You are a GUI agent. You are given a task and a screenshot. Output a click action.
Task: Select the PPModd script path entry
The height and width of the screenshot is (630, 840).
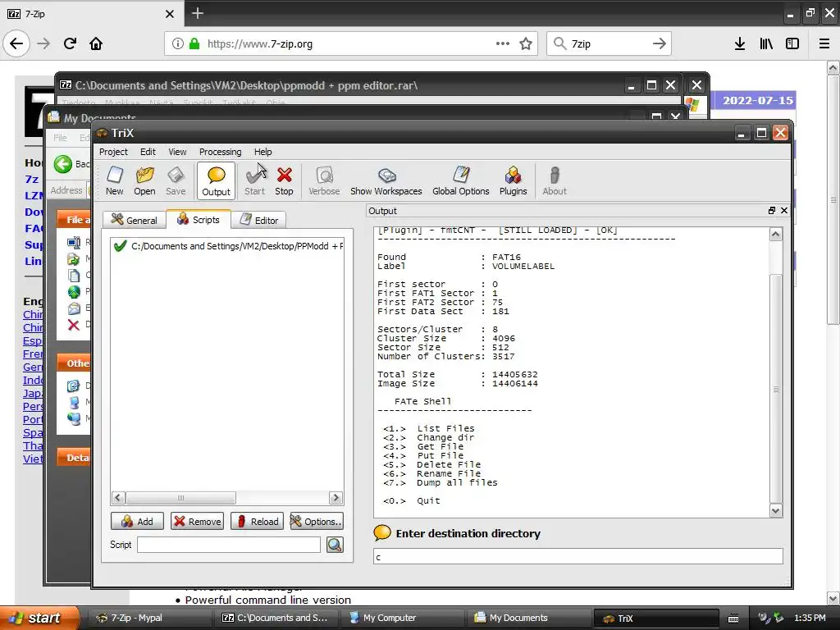click(x=237, y=246)
